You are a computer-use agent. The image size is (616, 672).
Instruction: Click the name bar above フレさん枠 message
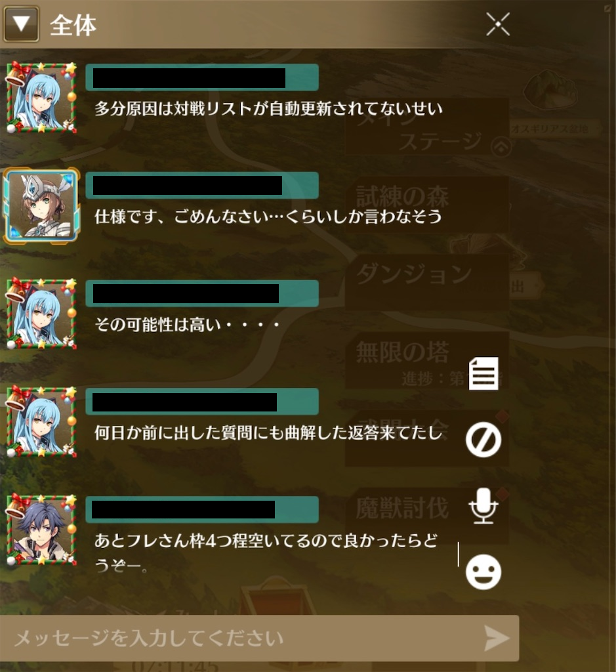202,509
